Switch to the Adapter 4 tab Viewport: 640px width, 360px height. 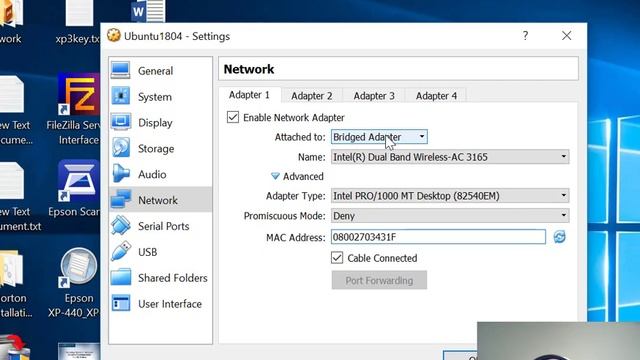point(436,96)
